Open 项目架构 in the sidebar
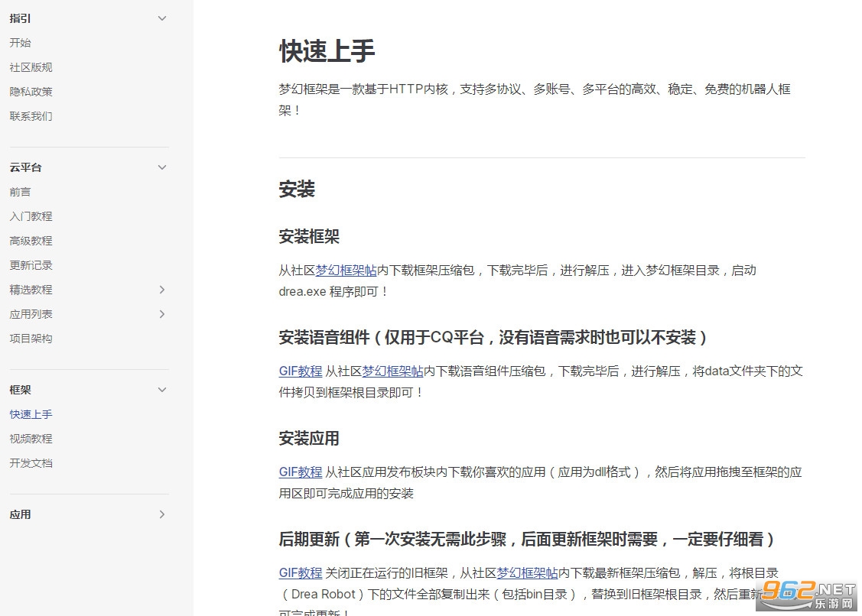 click(31, 339)
